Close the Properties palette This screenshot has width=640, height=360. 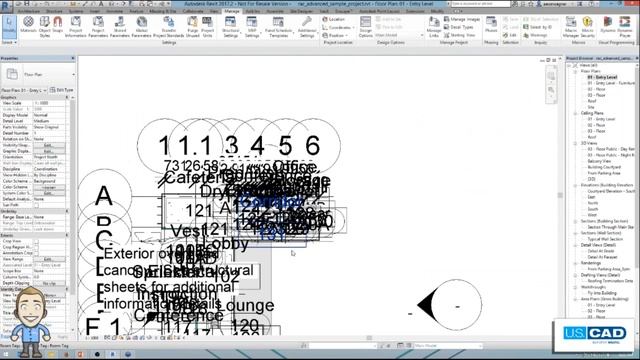tap(73, 58)
